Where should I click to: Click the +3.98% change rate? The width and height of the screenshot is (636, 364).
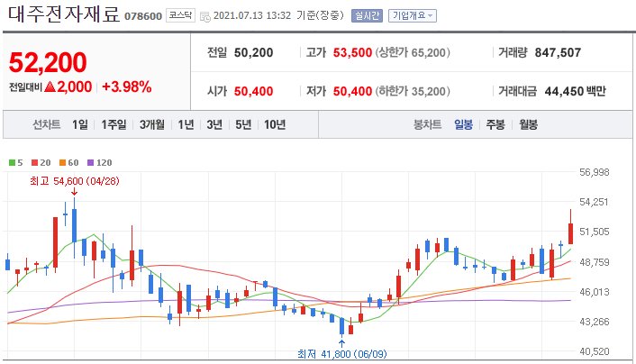(126, 86)
